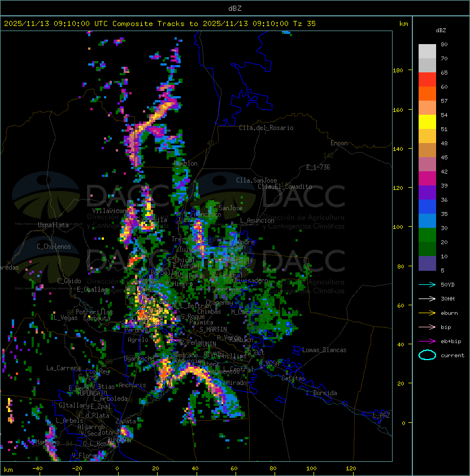The height and width of the screenshot is (476, 470).
Task: Click the E_Challao map label
Action: [x=92, y=289]
